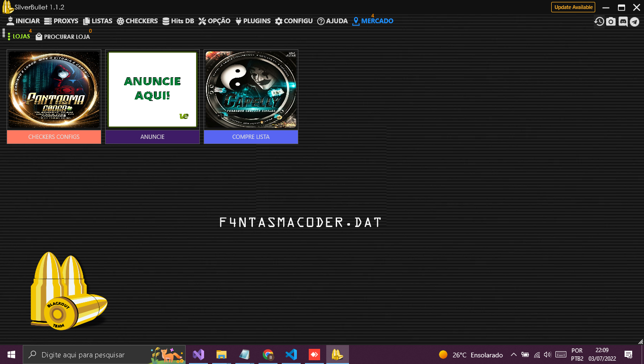Open the Hits DB database
The height and width of the screenshot is (364, 644).
178,21
